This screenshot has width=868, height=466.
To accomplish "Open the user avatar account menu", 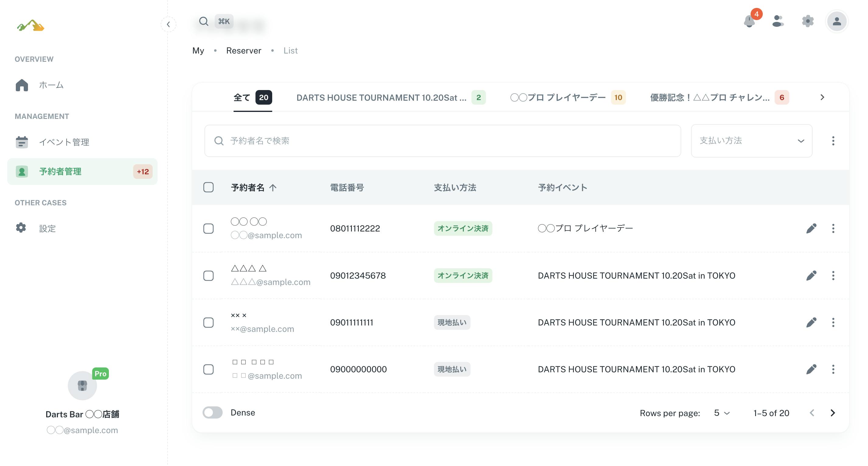I will point(836,22).
